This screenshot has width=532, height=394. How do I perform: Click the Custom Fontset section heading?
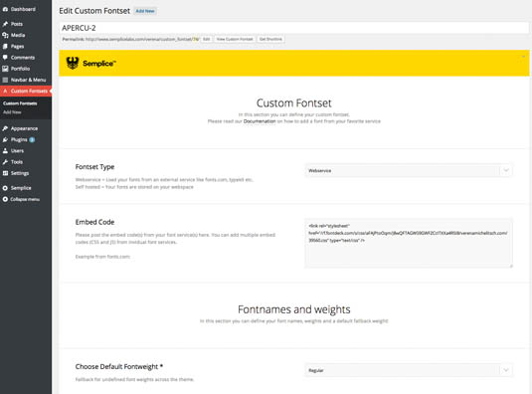pos(293,102)
